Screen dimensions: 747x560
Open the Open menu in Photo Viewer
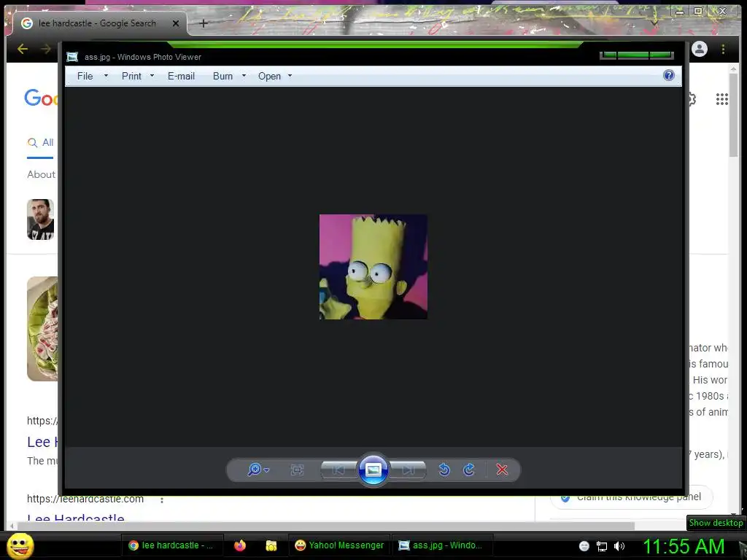(x=270, y=76)
